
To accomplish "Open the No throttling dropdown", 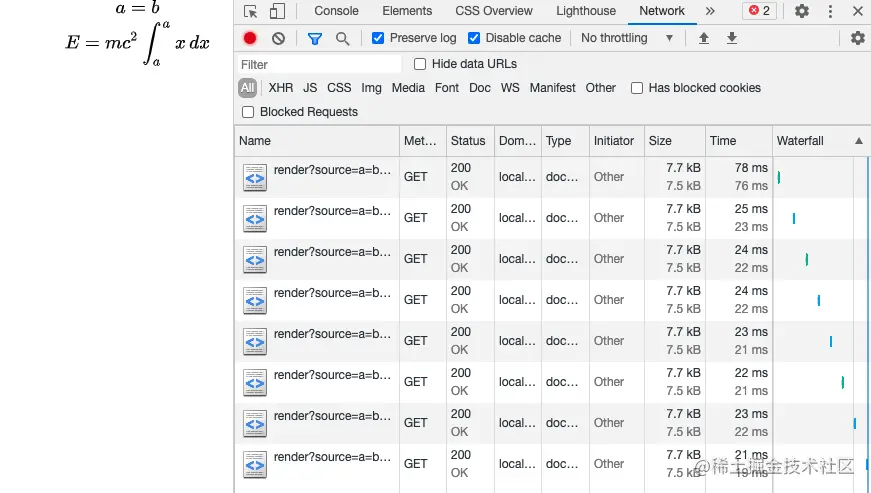I will coord(627,38).
